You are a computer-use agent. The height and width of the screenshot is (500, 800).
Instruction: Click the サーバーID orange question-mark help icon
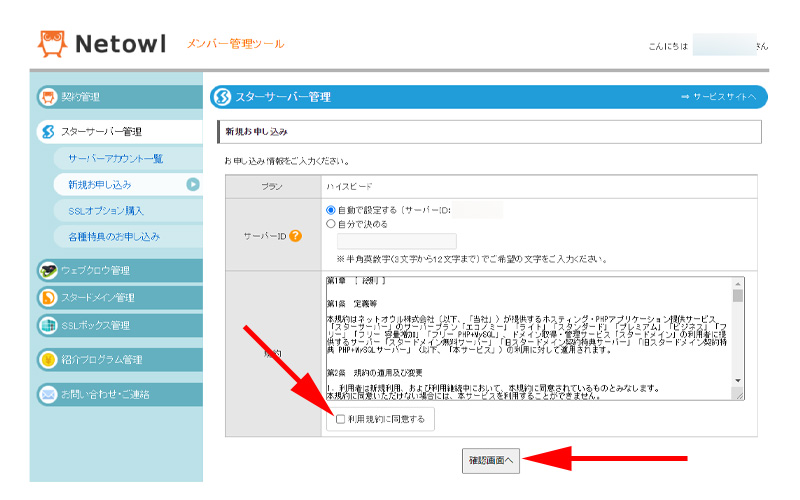tap(295, 236)
